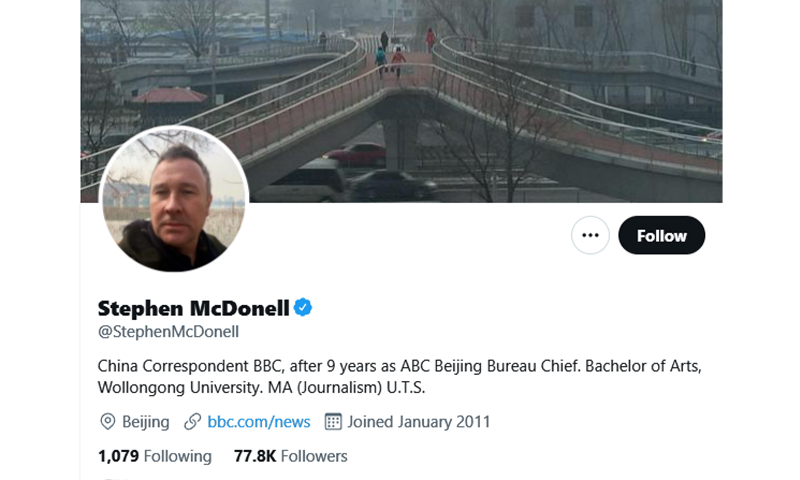
Task: Click the chain link icon
Action: (193, 422)
